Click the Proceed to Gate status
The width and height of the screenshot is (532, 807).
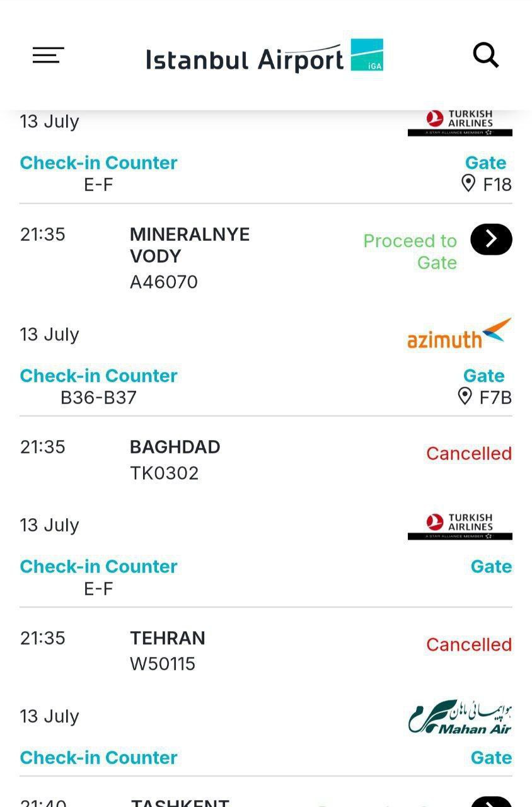pos(410,251)
